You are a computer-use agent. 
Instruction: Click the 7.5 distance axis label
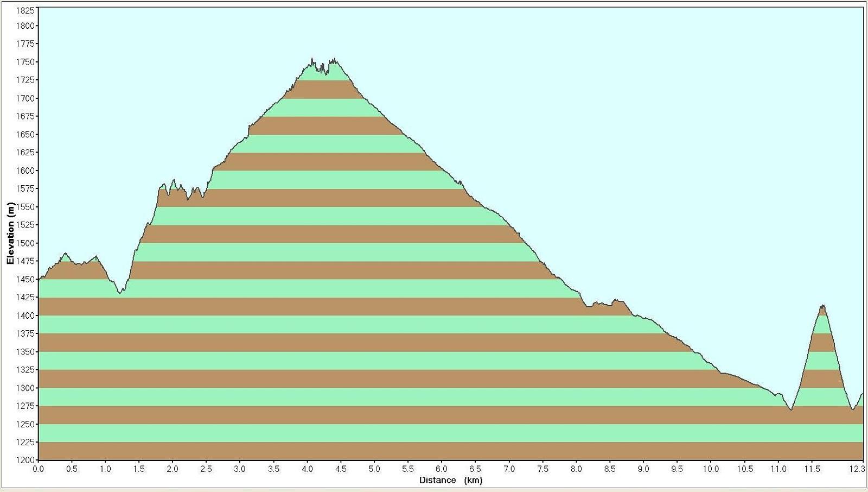[x=542, y=469]
